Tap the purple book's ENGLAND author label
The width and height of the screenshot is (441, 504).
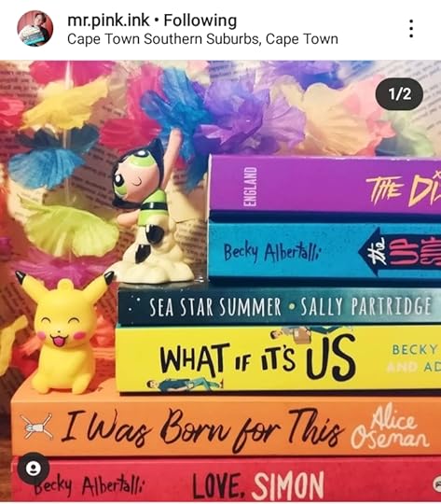(x=250, y=187)
